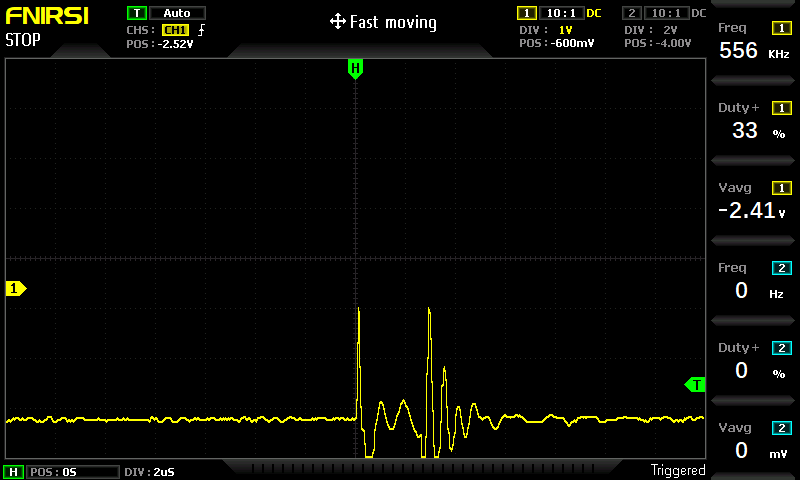Viewport: 800px width, 480px height.
Task: Click channel 2 10:1 probe ratio
Action: [666, 13]
